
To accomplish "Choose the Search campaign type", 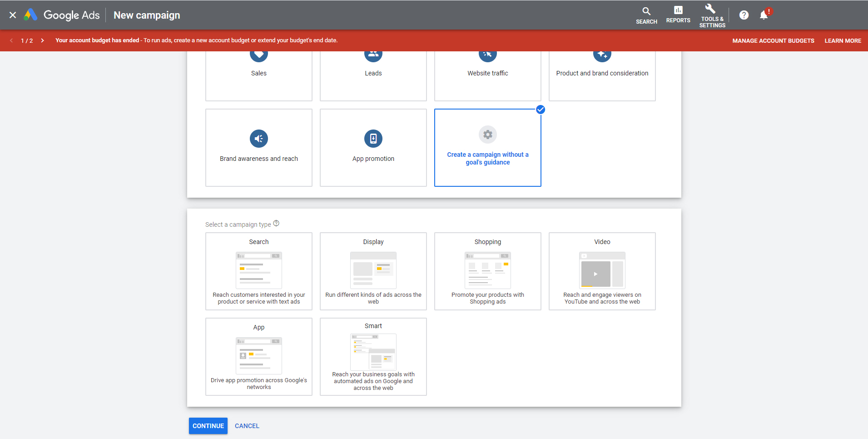I will (259, 271).
